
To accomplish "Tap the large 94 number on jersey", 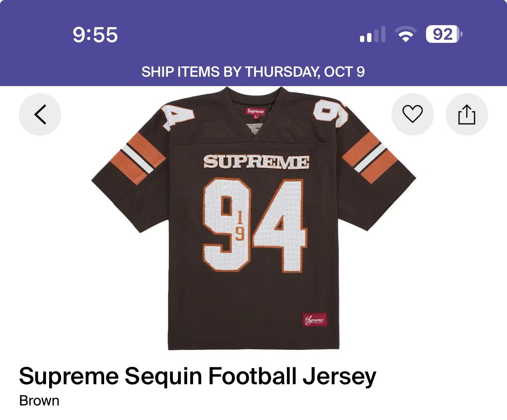I will 254,226.
